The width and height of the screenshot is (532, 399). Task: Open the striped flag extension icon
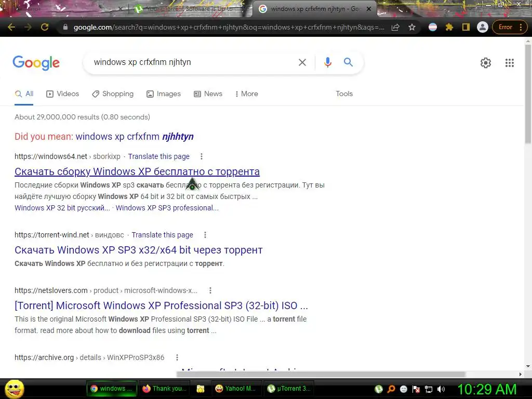pyautogui.click(x=433, y=27)
